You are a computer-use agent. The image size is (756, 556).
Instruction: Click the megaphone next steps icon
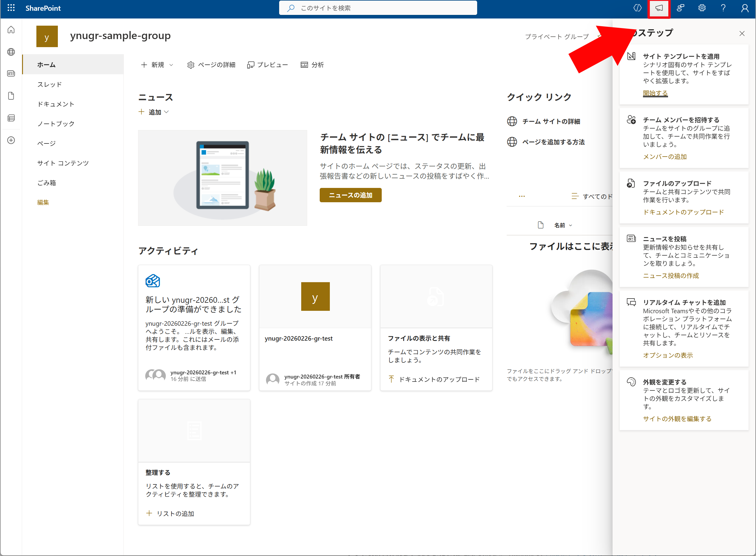click(659, 8)
